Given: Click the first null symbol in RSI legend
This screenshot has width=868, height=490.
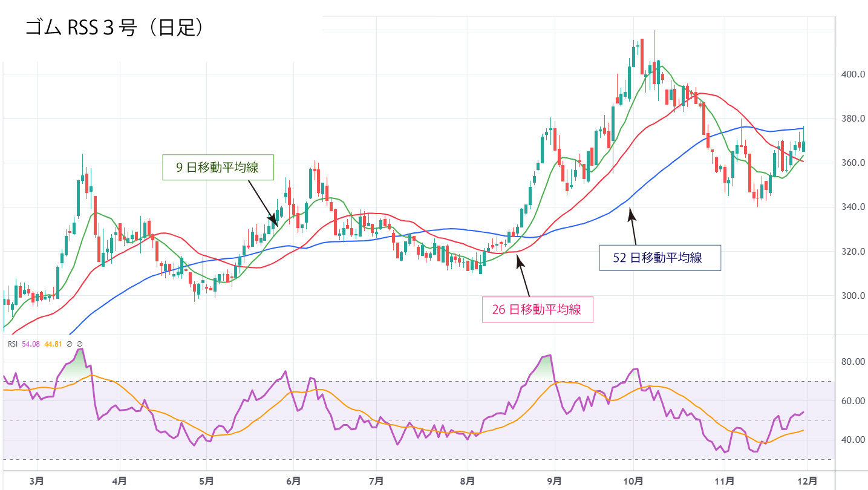Looking at the screenshot, I should coord(70,344).
